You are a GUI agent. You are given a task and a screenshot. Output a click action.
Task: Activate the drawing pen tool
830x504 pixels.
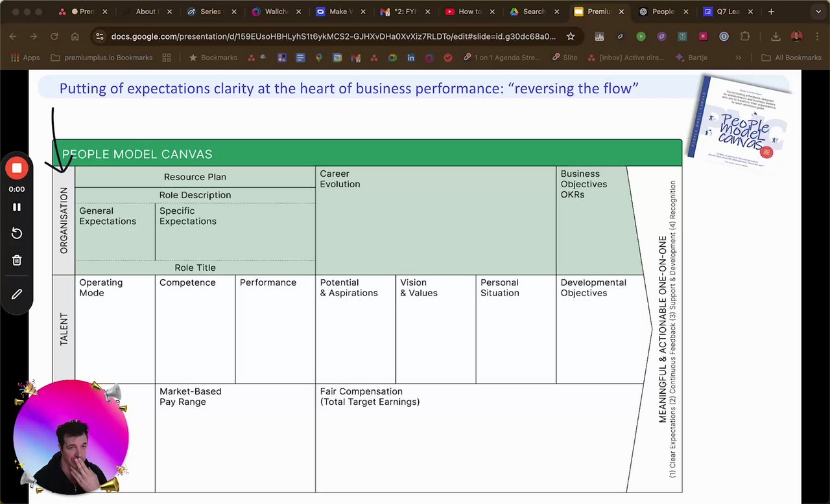[x=17, y=294]
